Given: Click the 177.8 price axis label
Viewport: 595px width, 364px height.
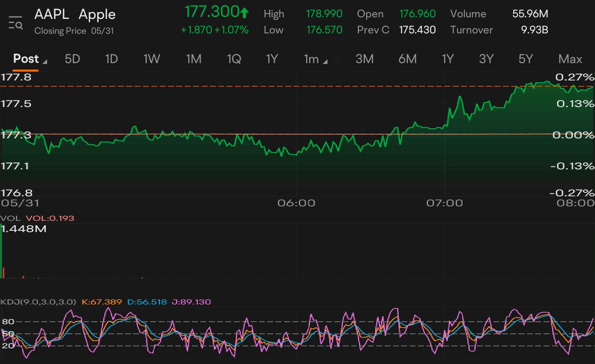Looking at the screenshot, I should tap(16, 77).
